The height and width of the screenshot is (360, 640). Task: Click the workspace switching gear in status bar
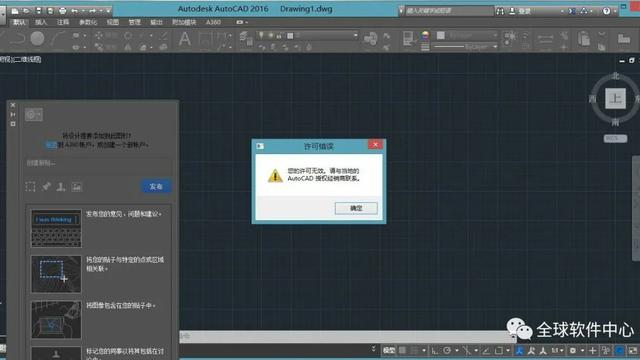[573, 350]
